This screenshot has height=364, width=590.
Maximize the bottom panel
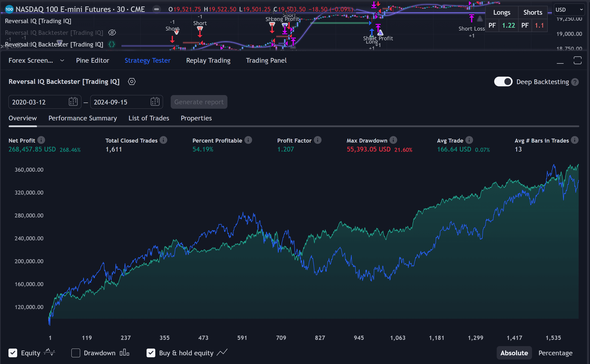(578, 60)
